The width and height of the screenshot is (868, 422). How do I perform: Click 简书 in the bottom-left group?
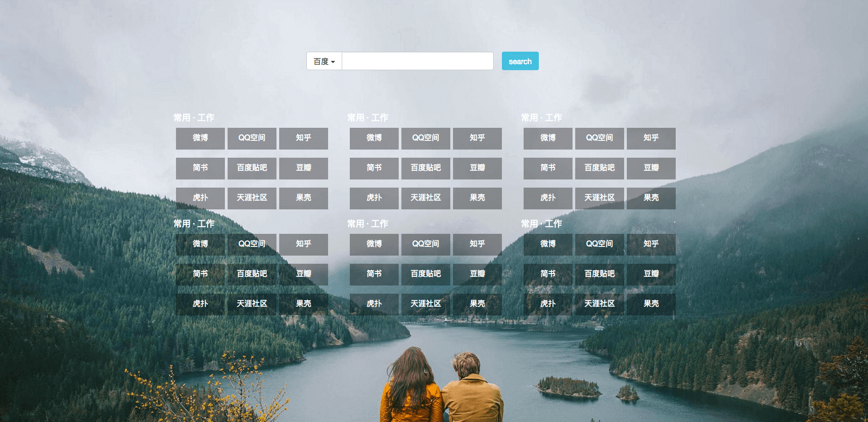[200, 275]
